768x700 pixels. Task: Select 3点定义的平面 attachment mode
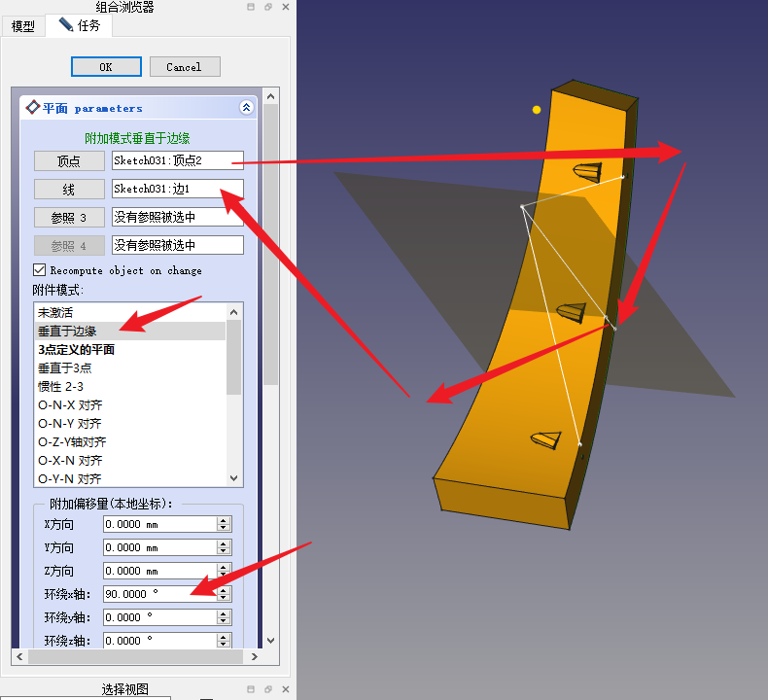tap(130, 349)
